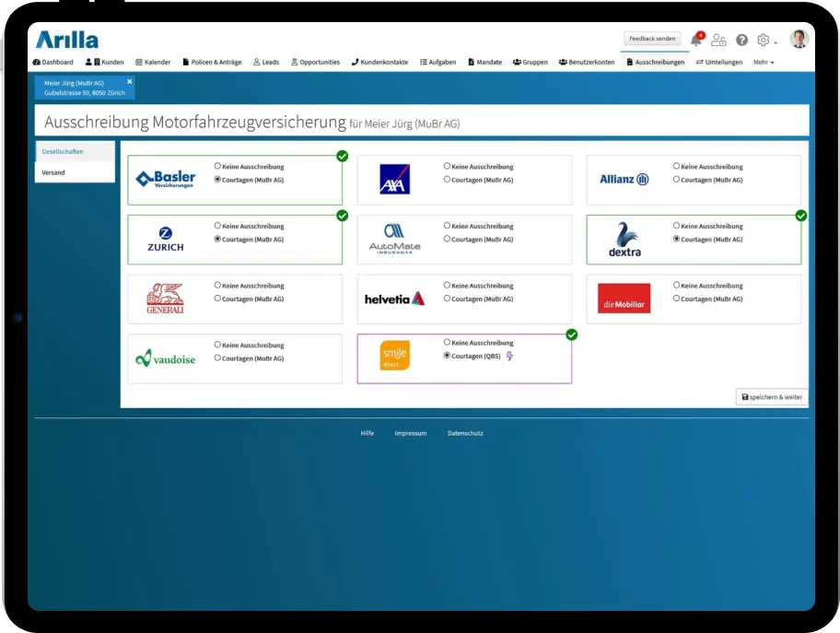The height and width of the screenshot is (633, 840).
Task: Switch to the Versand sidebar tab
Action: coord(75,172)
